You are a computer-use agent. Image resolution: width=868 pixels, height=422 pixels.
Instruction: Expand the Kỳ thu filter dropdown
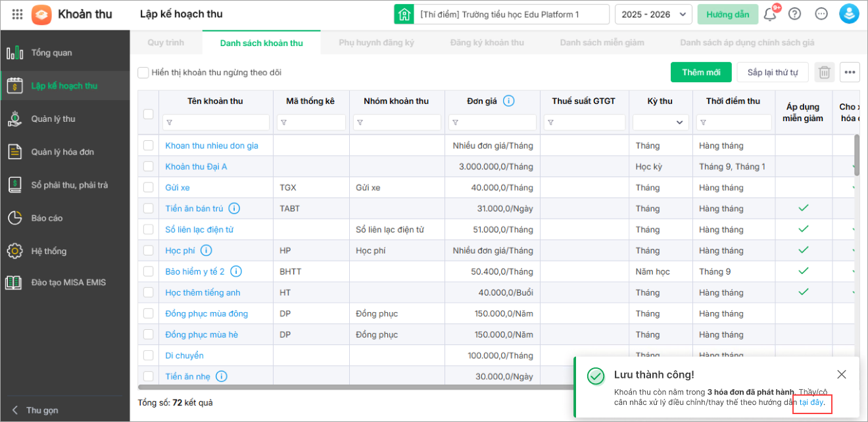(661, 122)
